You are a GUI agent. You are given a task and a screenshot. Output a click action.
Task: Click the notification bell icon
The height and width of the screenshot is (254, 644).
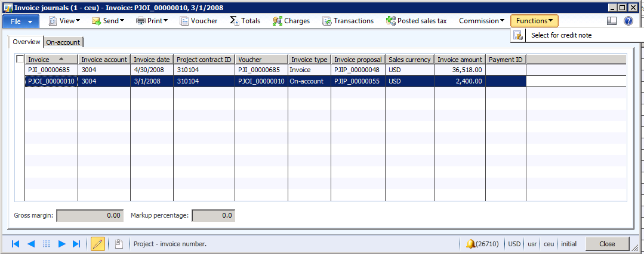coord(471,244)
